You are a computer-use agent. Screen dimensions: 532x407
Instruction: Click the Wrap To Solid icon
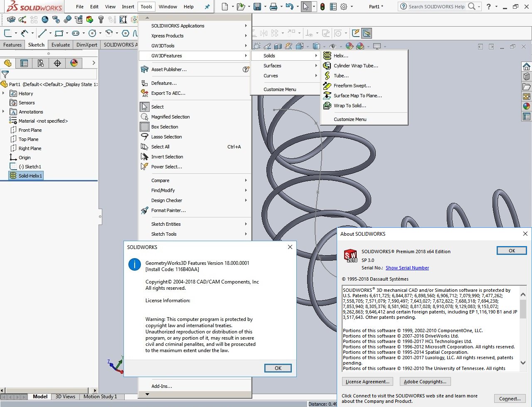click(327, 106)
